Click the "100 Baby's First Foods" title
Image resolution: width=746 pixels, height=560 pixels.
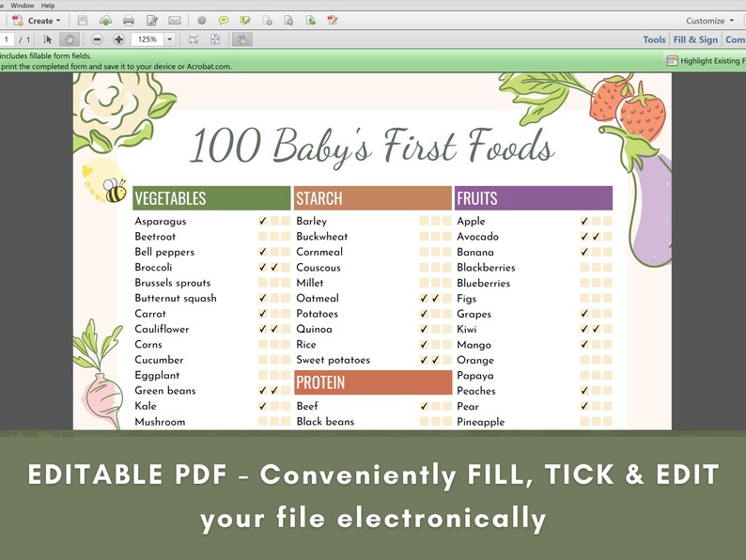(x=372, y=145)
